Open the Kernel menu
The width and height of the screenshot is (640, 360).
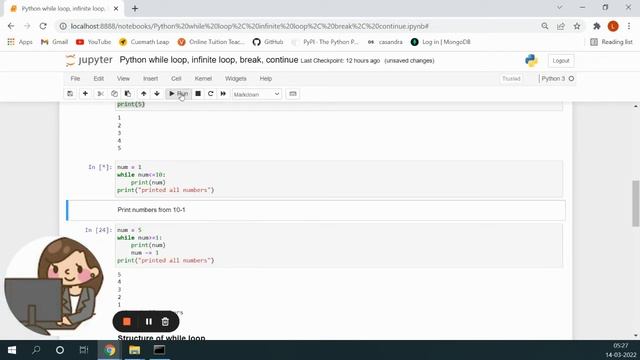pyautogui.click(x=203, y=78)
